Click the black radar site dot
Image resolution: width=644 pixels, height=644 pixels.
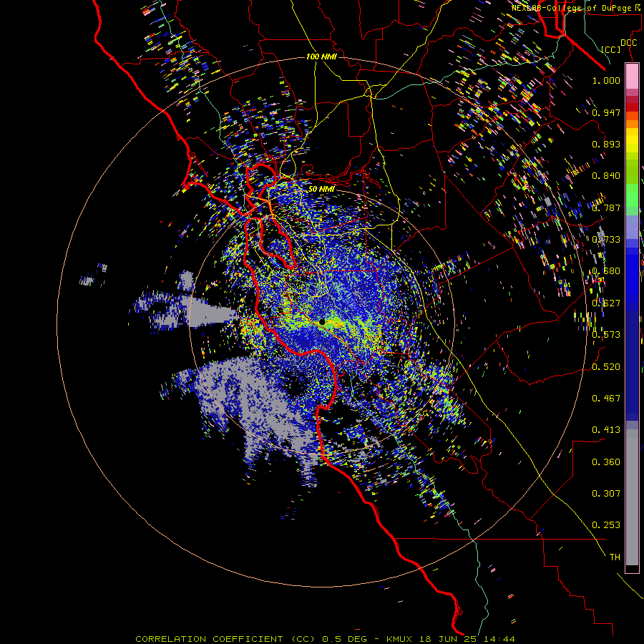click(322, 322)
